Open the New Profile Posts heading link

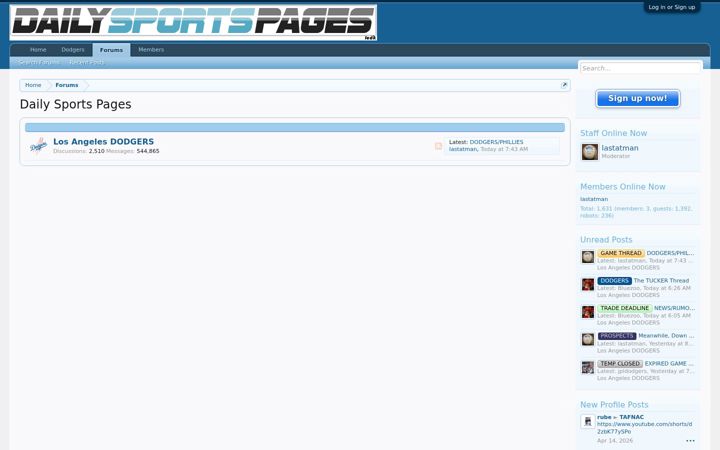click(614, 405)
